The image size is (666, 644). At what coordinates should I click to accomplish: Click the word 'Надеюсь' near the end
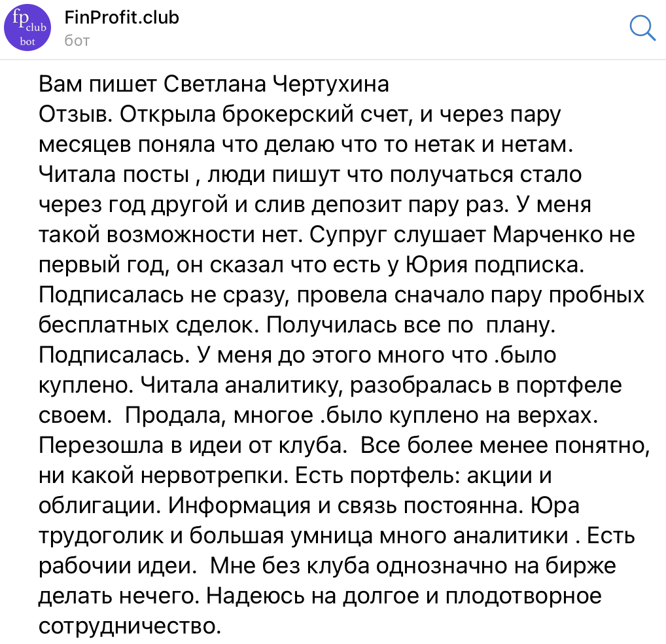click(x=255, y=596)
